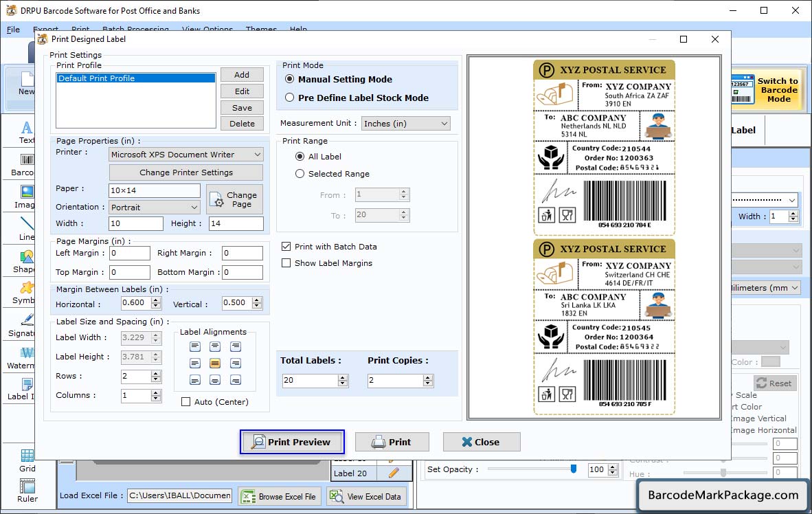This screenshot has height=514, width=812.
Task: Adjust the Print Copies stepper
Action: (x=428, y=381)
